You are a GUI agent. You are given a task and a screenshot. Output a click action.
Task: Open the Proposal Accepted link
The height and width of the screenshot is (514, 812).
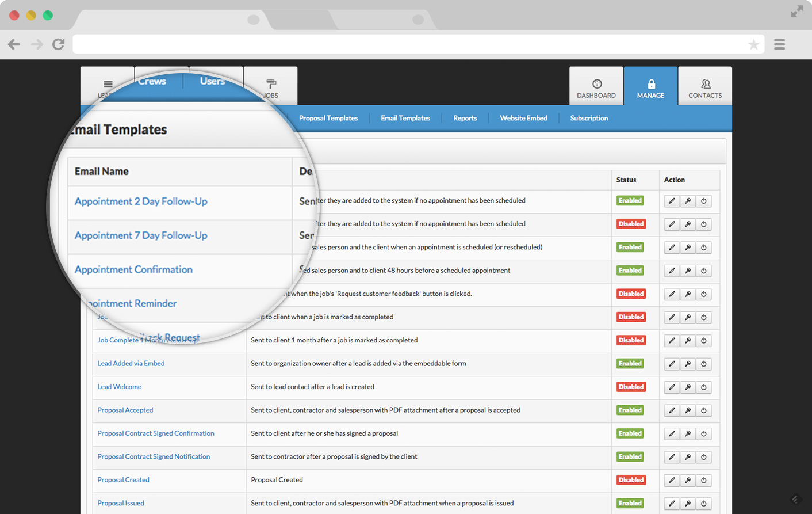pos(125,410)
